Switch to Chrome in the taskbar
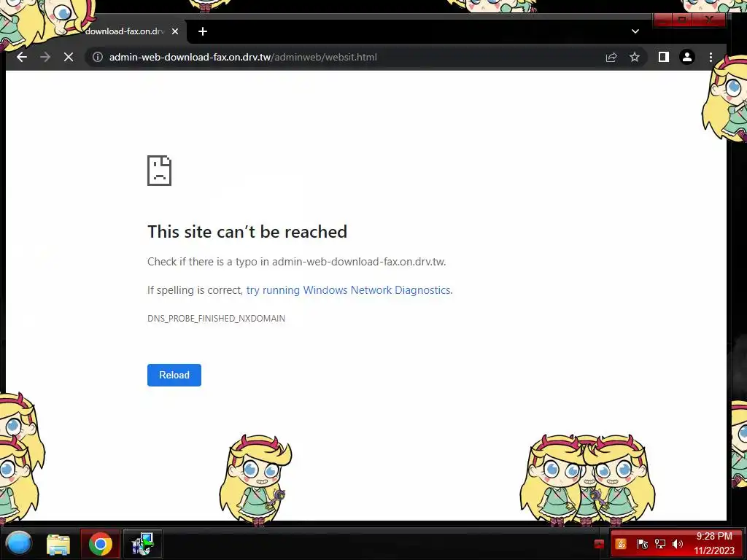 click(100, 544)
